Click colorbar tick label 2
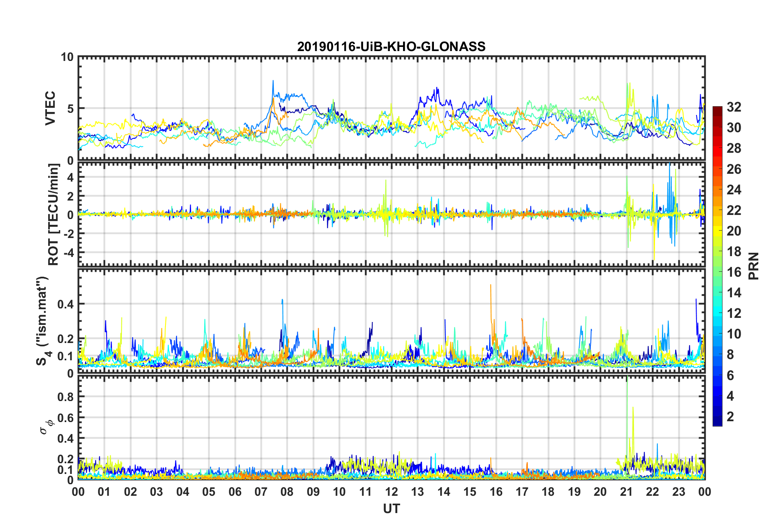This screenshot has height=532, width=783. coord(730,416)
